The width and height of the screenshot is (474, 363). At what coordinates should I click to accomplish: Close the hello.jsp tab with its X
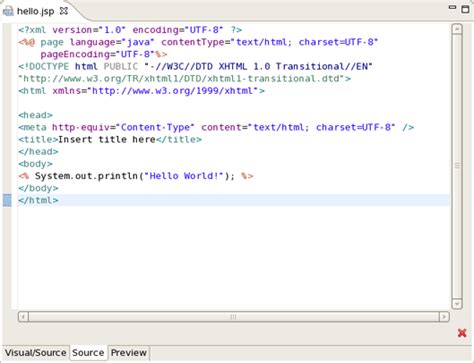click(64, 11)
